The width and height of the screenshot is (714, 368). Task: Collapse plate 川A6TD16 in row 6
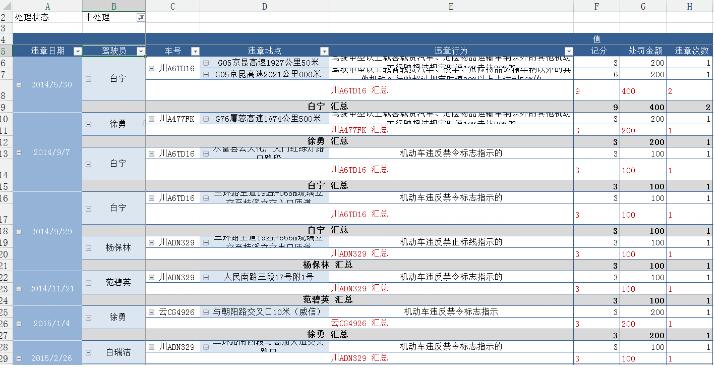(152, 69)
